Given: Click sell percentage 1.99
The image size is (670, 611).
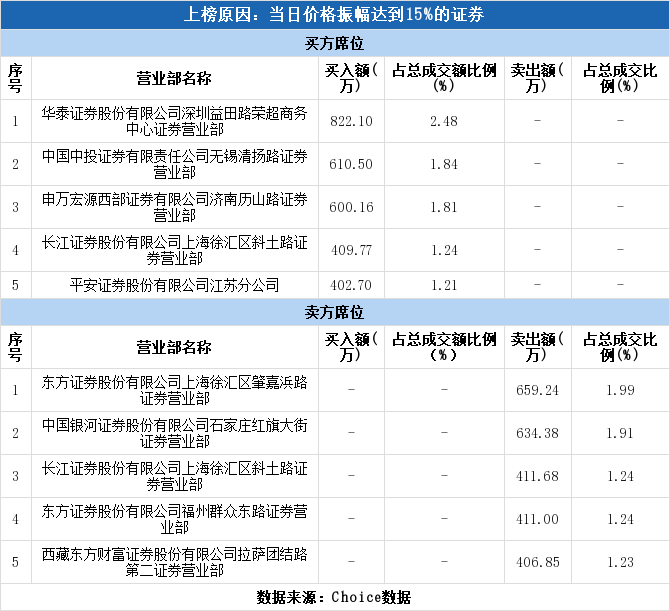Looking at the screenshot, I should (x=620, y=390).
